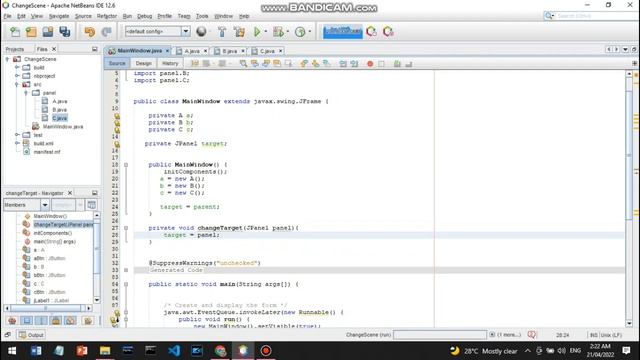This screenshot has height=360, width=640.
Task: Click the Debug Project toolbar icon
Action: click(278, 31)
